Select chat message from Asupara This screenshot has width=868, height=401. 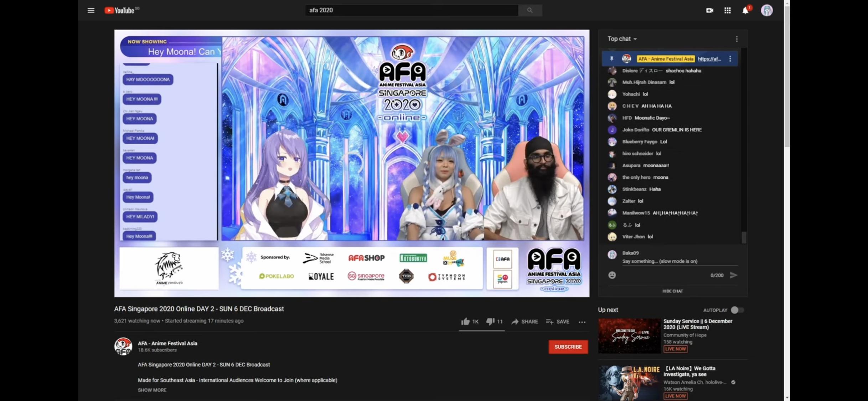[645, 165]
